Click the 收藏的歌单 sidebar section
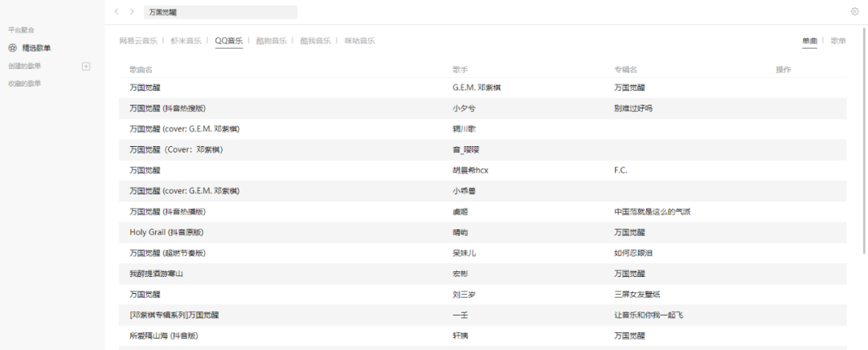This screenshot has width=868, height=350. (25, 83)
